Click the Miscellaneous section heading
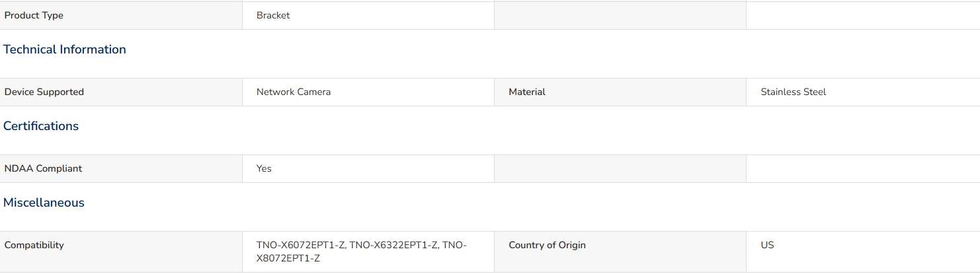The image size is (980, 274). (x=44, y=203)
